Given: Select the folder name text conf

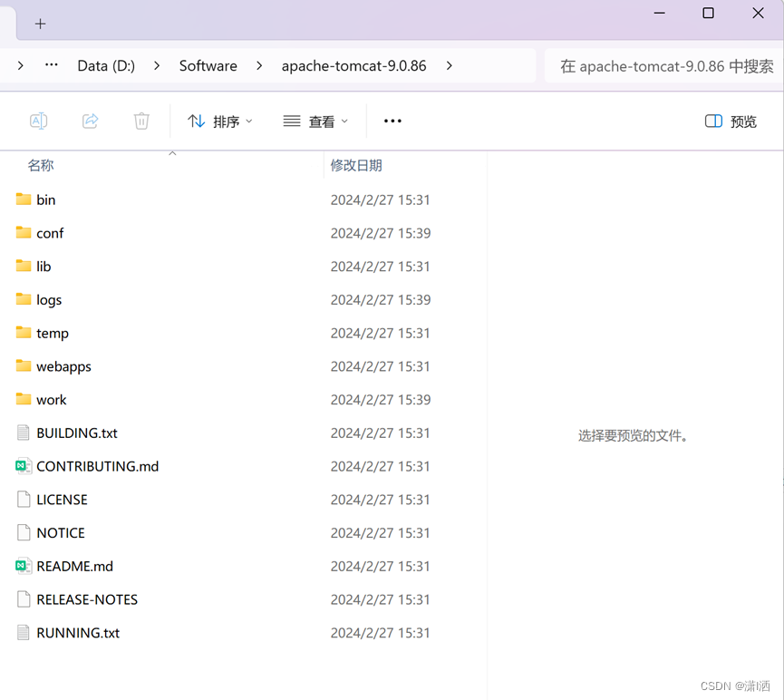Looking at the screenshot, I should tap(50, 233).
